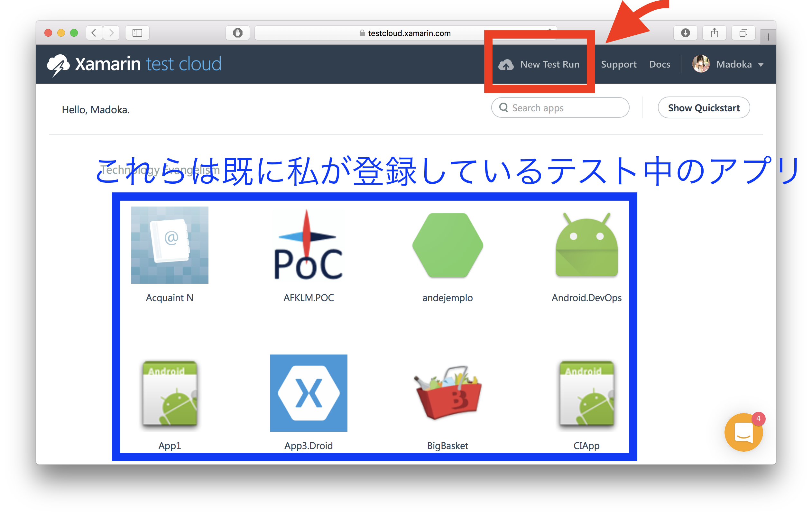This screenshot has height=516, width=812.
Task: Click the Acquaint N app name
Action: click(x=170, y=298)
